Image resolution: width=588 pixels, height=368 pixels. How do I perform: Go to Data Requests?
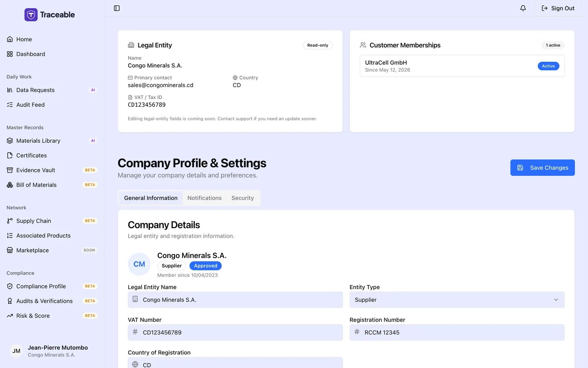tap(52, 90)
